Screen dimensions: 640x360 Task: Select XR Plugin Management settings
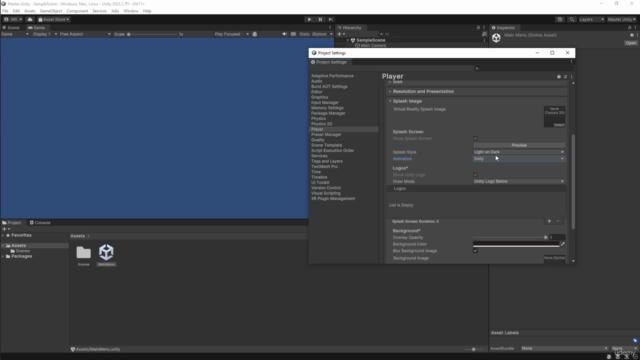point(333,199)
